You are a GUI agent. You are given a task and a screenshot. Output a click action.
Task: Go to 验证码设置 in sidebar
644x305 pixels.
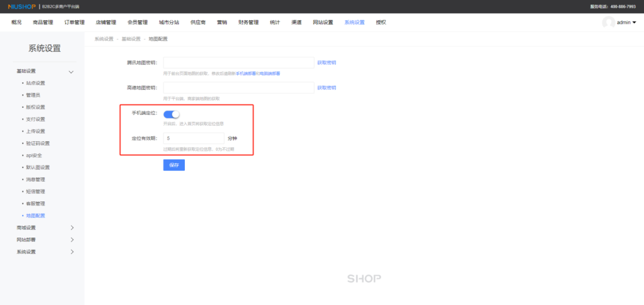[38, 143]
